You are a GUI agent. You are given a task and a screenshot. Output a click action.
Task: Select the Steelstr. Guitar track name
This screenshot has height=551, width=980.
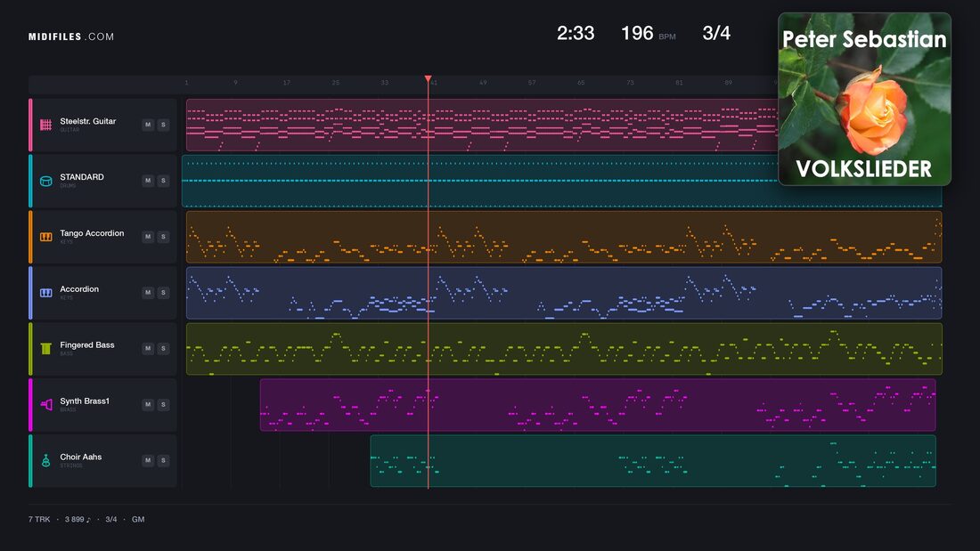[x=87, y=121]
